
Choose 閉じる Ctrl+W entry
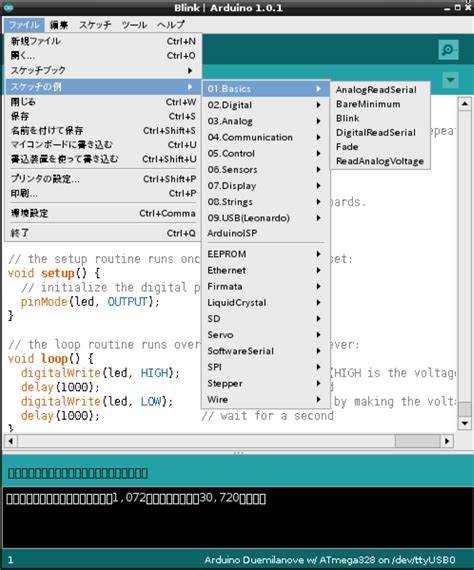103,102
